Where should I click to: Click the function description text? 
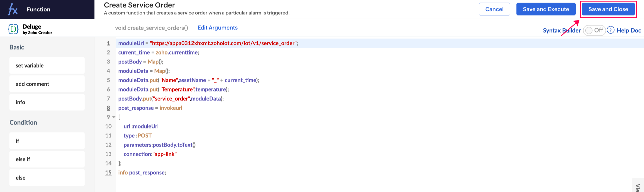coord(197,13)
